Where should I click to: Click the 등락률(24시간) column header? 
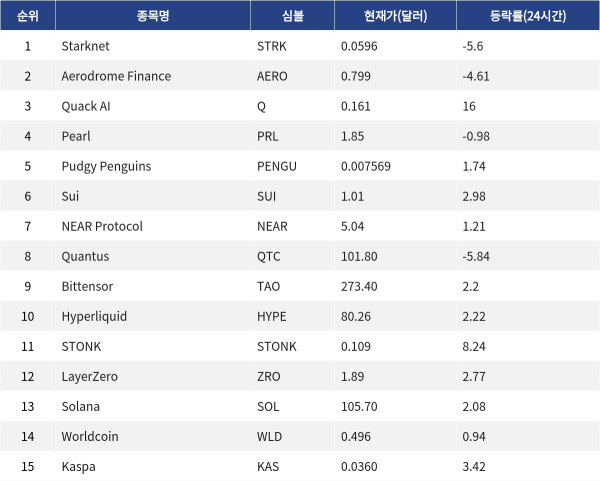coord(528,16)
